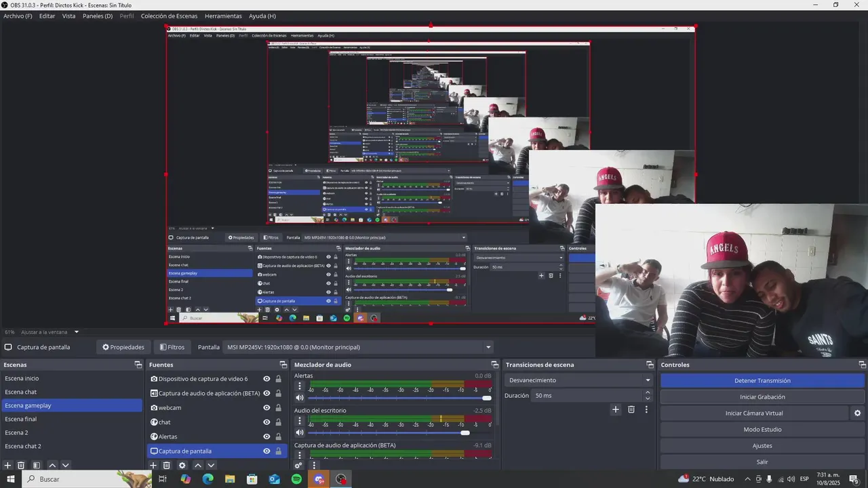Open Ayuda (H) menu
Image resolution: width=868 pixels, height=488 pixels.
[262, 16]
